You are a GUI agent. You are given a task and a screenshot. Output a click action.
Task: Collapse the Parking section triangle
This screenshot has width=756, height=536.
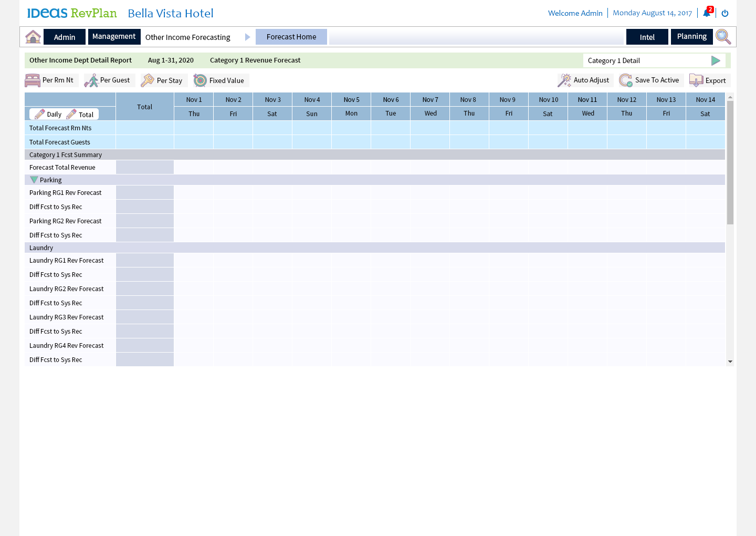[x=34, y=180]
